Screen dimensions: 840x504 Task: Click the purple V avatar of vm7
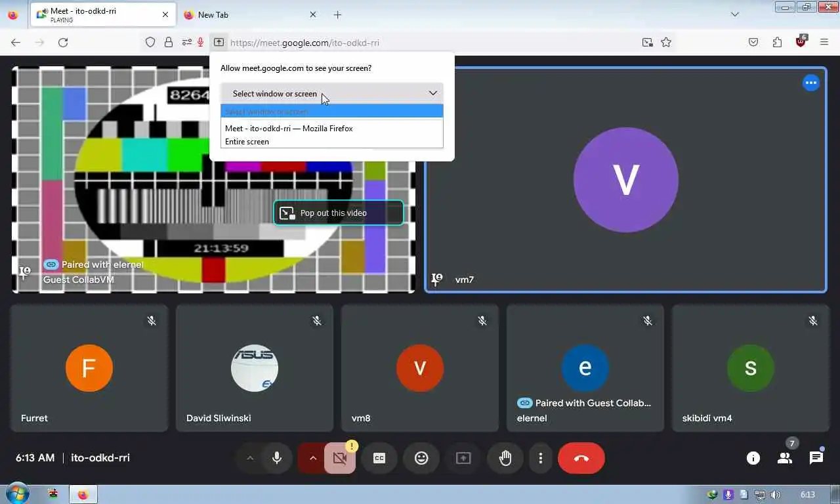tap(626, 180)
